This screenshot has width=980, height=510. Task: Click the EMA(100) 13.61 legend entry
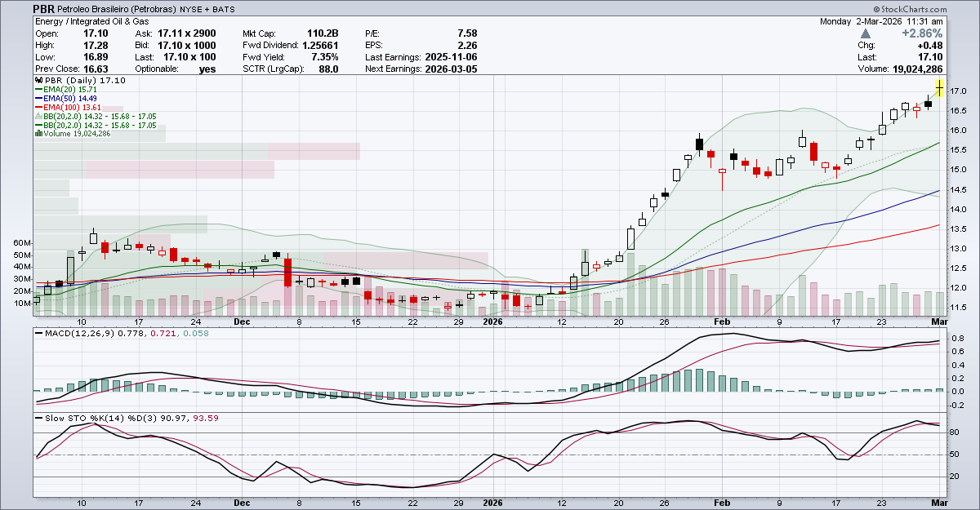click(73, 108)
